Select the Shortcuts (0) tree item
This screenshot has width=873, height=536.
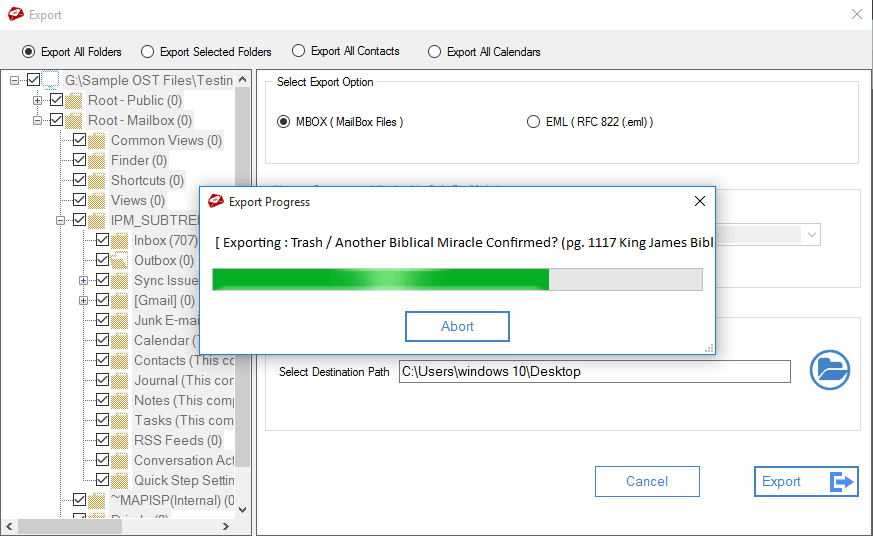coord(147,180)
